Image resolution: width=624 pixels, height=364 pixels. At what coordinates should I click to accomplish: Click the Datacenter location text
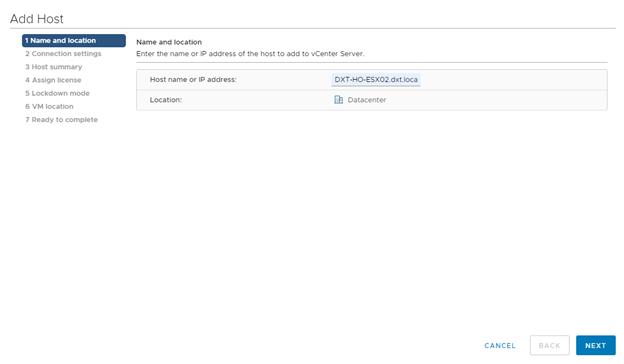367,100
